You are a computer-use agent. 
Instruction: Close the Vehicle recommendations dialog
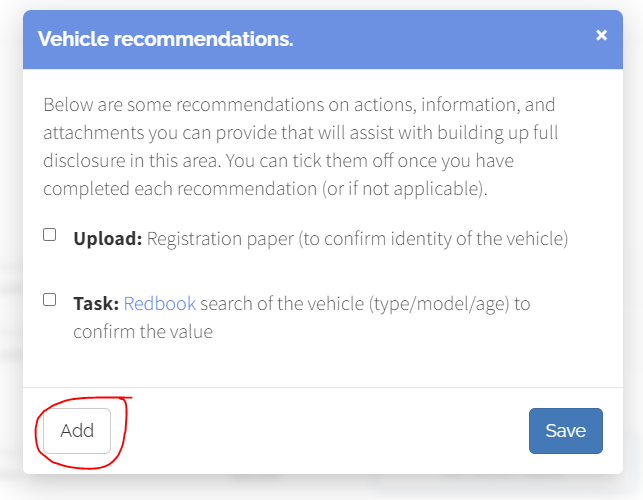pyautogui.click(x=601, y=35)
